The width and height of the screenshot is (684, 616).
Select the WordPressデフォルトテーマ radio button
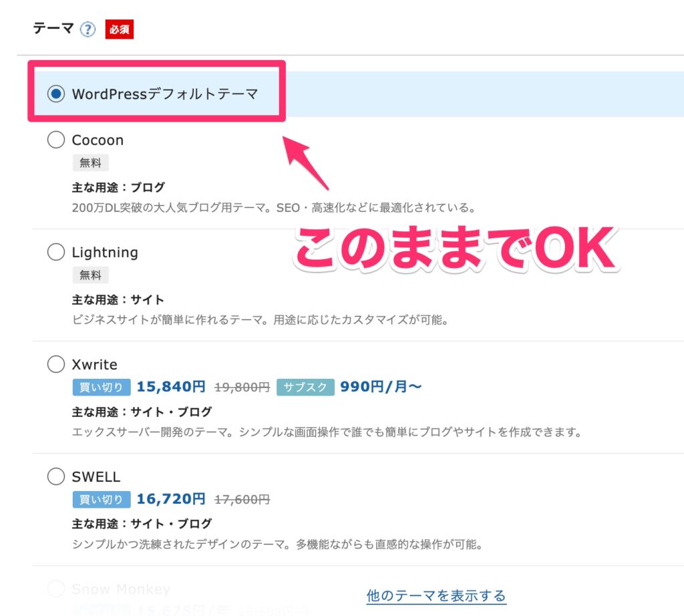tap(56, 94)
